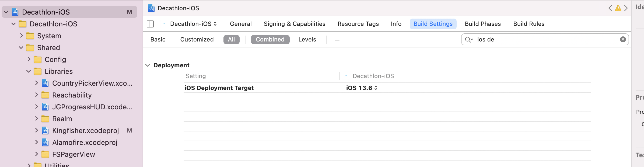Viewport: 644px width, 167px height.
Task: Click the Decathlon-iOS document icon in editor header
Action: (152, 8)
